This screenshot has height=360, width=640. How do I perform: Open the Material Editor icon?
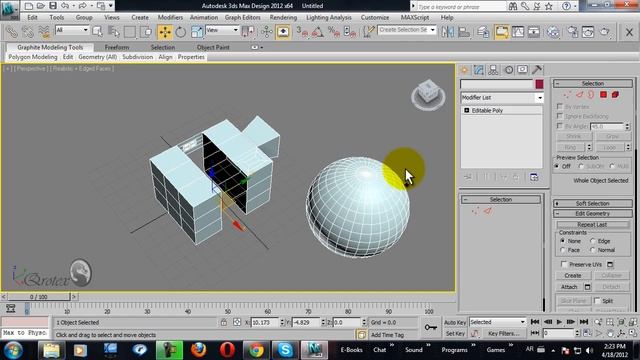coord(553,32)
